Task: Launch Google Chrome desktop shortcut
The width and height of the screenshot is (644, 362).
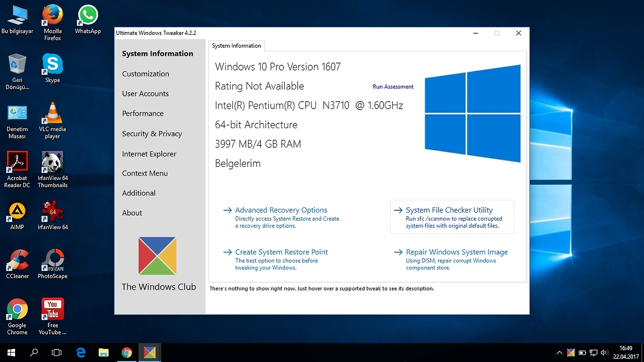Action: [17, 317]
